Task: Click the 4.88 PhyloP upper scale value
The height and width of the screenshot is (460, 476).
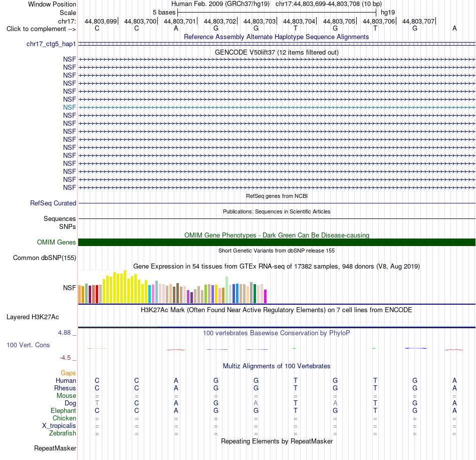Action: pyautogui.click(x=64, y=333)
